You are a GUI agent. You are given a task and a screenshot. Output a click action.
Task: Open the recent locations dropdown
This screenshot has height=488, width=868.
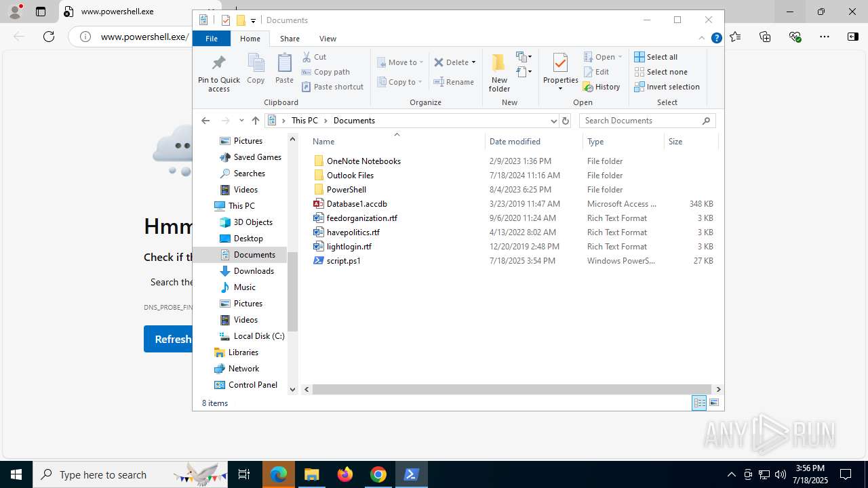tap(241, 121)
